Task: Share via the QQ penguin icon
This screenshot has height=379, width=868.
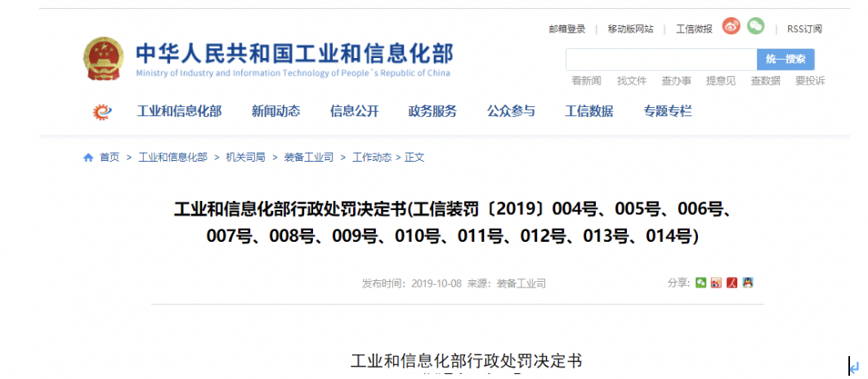Action: pyautogui.click(x=748, y=283)
